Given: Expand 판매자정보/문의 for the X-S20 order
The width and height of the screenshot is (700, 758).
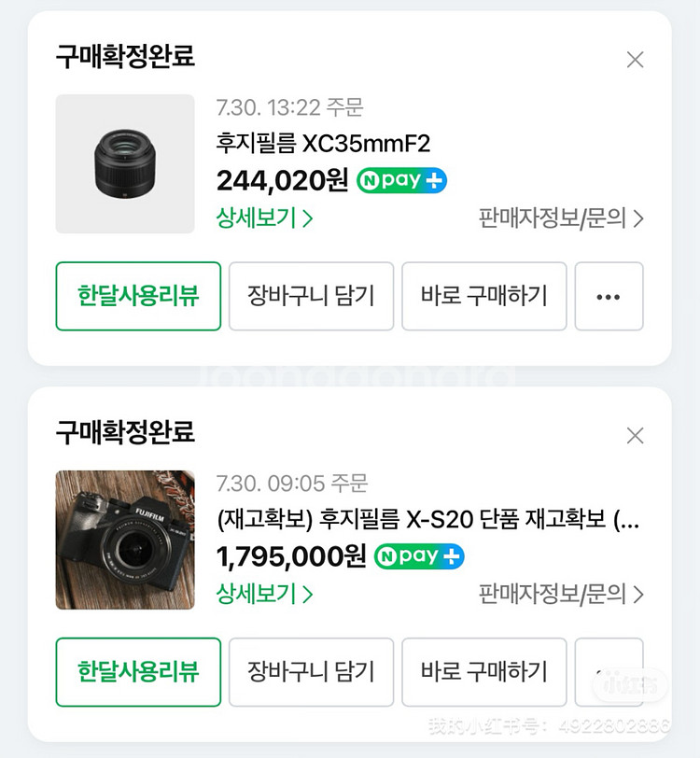Looking at the screenshot, I should 561,594.
